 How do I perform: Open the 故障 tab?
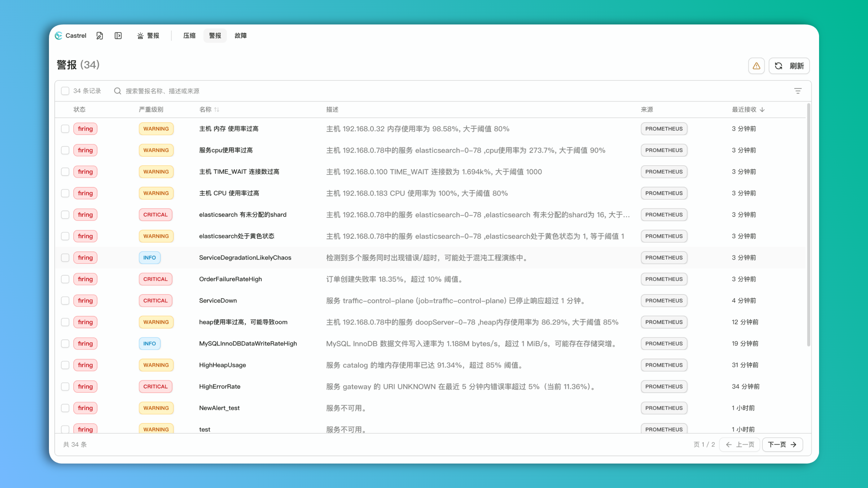241,36
